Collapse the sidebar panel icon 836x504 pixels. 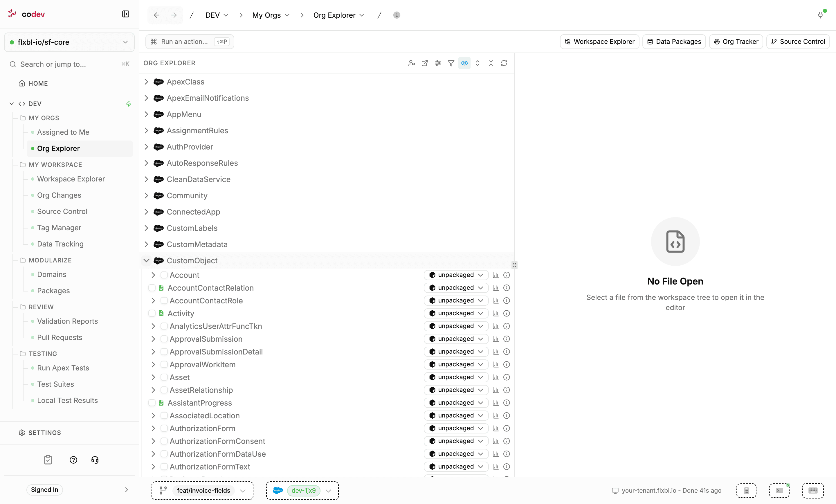(125, 14)
